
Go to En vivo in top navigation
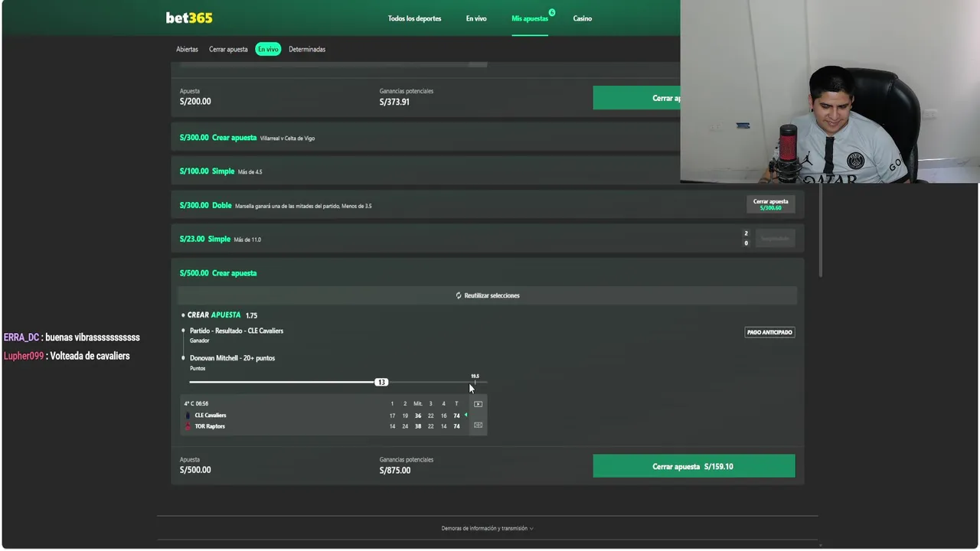point(476,18)
